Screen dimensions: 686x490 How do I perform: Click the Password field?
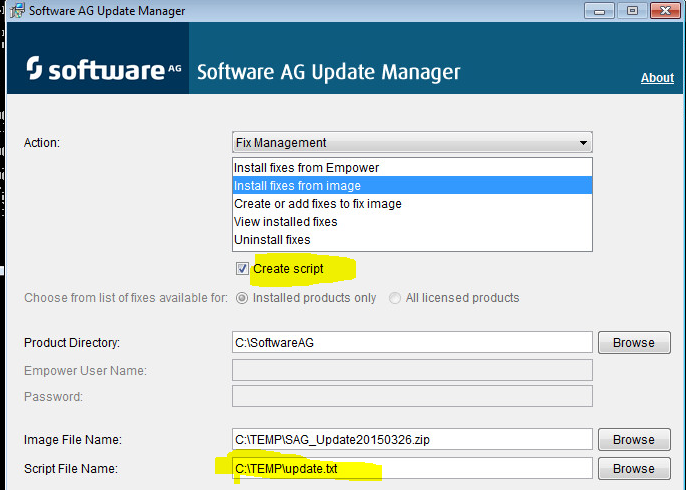(412, 396)
